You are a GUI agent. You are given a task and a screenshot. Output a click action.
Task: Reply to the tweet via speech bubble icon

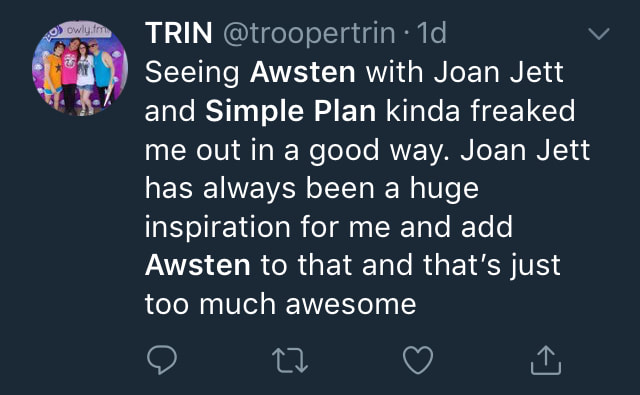tap(162, 360)
